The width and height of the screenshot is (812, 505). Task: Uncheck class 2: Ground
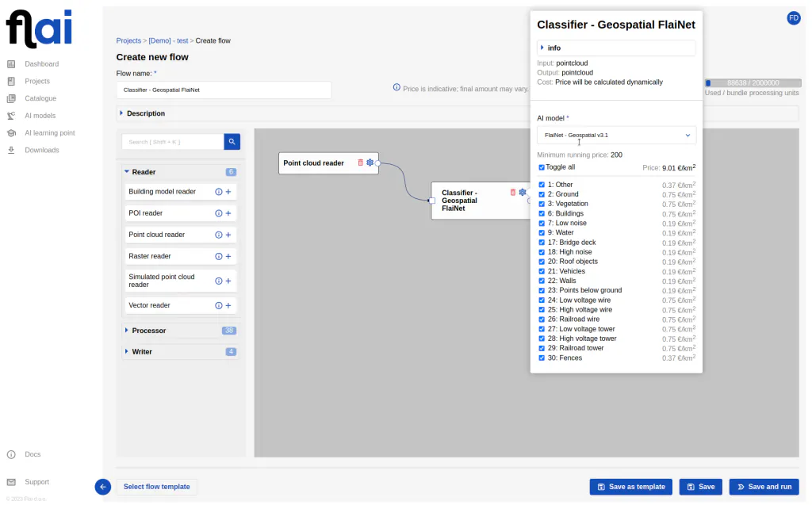click(x=541, y=194)
